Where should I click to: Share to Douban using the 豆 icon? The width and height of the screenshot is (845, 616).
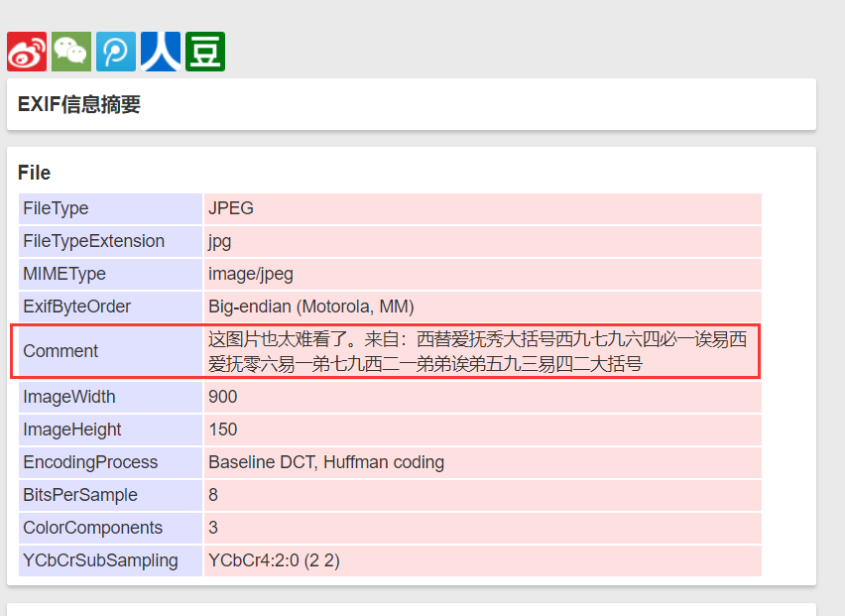click(x=204, y=51)
